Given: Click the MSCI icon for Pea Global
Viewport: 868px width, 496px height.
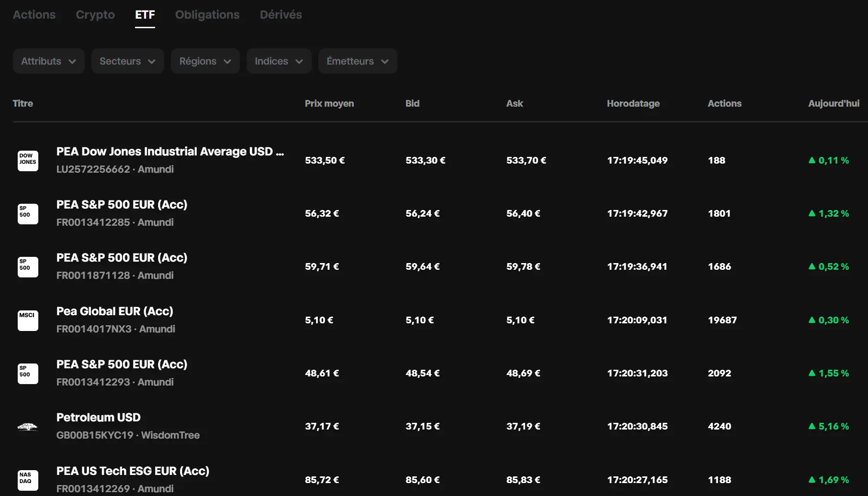Looking at the screenshot, I should pyautogui.click(x=28, y=320).
